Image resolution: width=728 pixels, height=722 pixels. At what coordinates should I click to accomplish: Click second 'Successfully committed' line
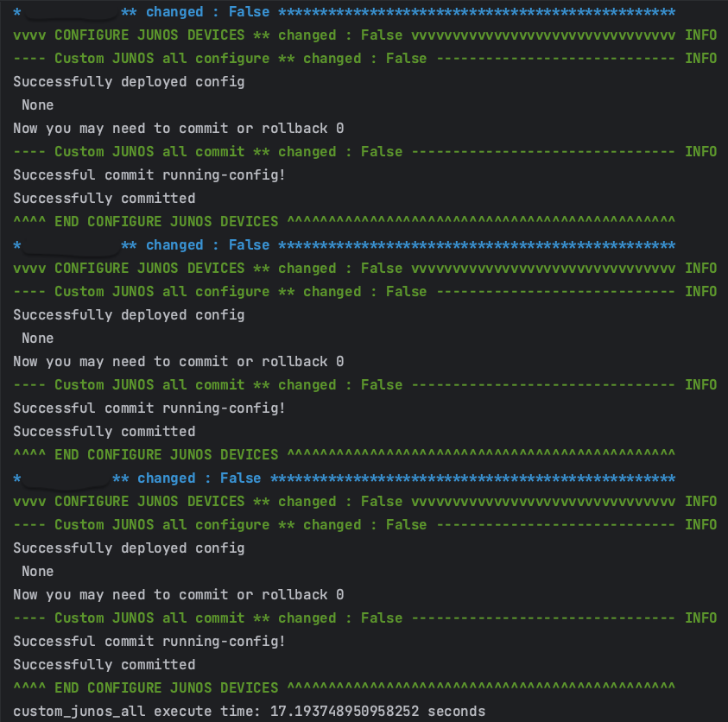(x=104, y=431)
